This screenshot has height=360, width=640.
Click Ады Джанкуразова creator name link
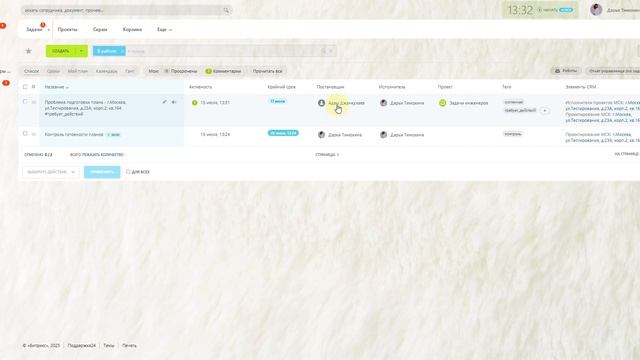tap(347, 103)
